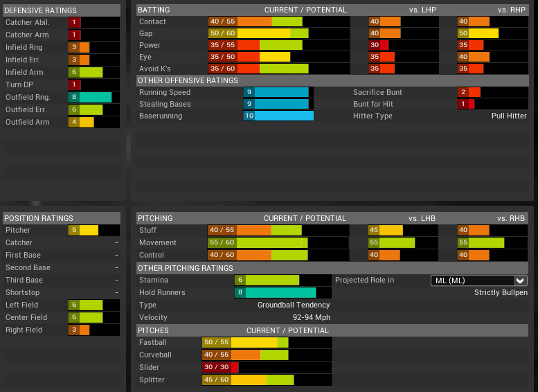The height and width of the screenshot is (392, 538).
Task: Click the Baserunning rating bar
Action: (278, 116)
